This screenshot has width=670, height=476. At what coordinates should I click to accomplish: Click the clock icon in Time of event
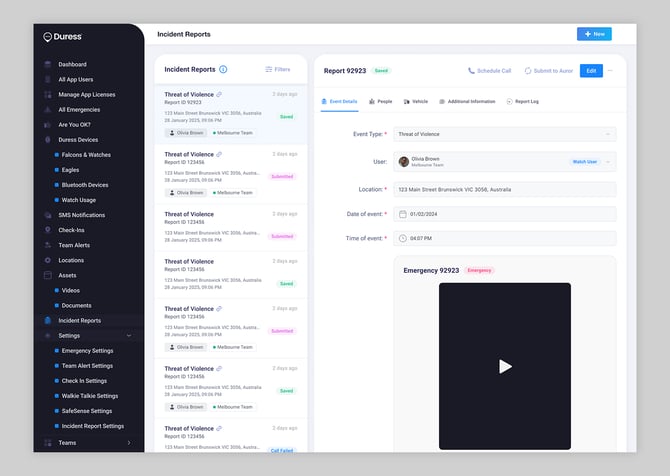[x=403, y=238]
